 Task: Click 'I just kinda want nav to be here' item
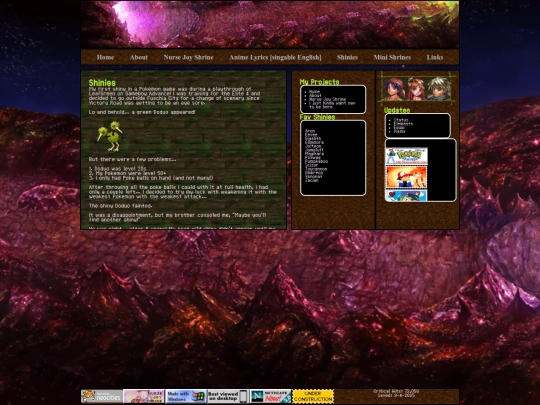332,105
